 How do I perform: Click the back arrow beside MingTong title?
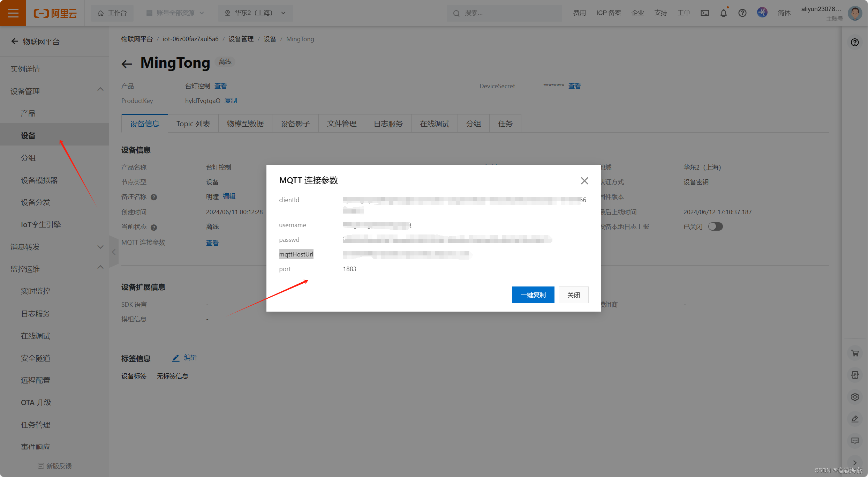pos(127,64)
